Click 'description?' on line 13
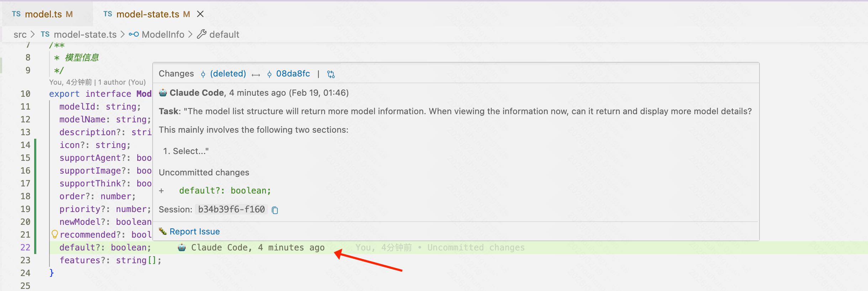Viewport: 868px width, 291px height. tap(90, 132)
